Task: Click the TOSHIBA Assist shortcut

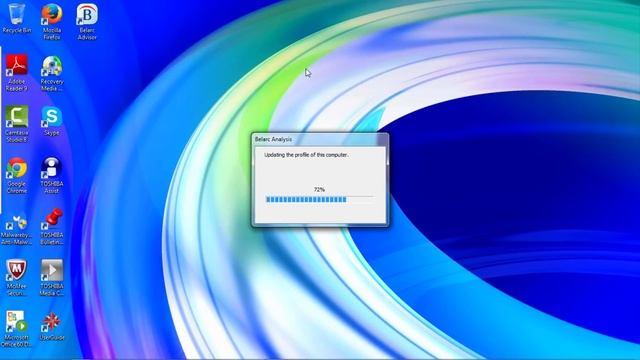Action: click(x=52, y=176)
